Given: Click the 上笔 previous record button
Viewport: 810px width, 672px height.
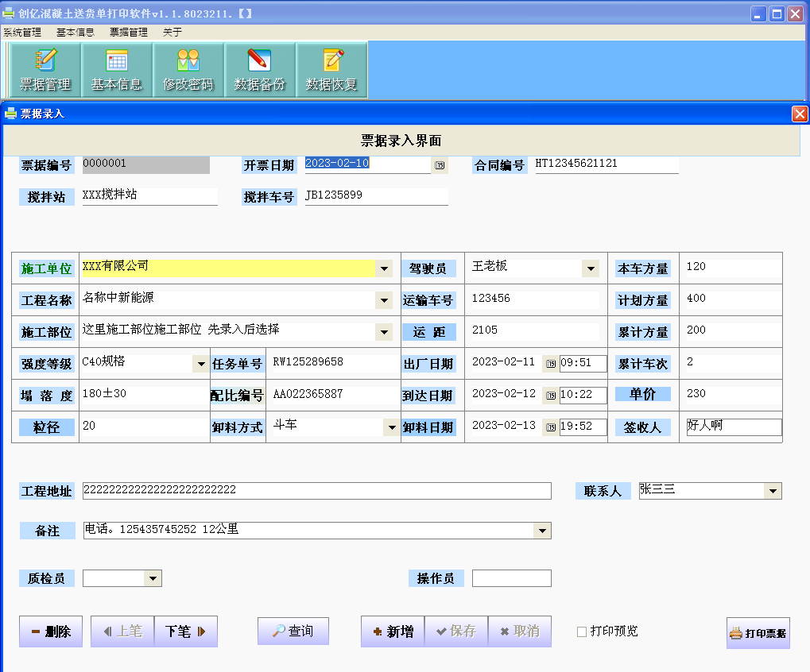Looking at the screenshot, I should [122, 631].
